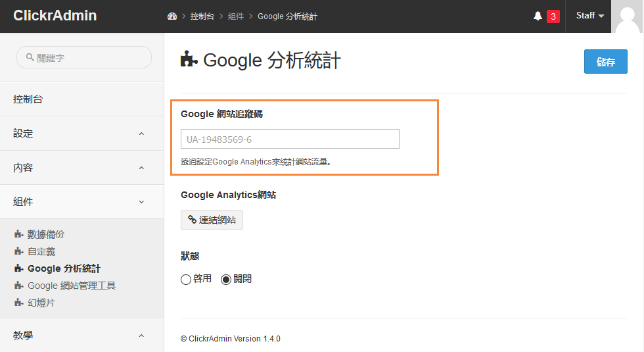
Task: Click puzzle icon beside Google 分析統計 in sidebar
Action: click(19, 268)
